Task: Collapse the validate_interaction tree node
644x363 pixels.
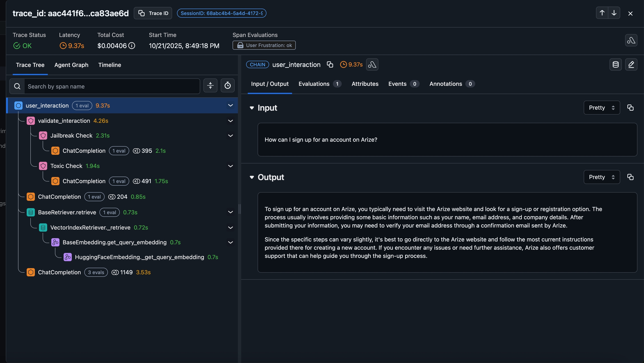Action: coord(230,121)
